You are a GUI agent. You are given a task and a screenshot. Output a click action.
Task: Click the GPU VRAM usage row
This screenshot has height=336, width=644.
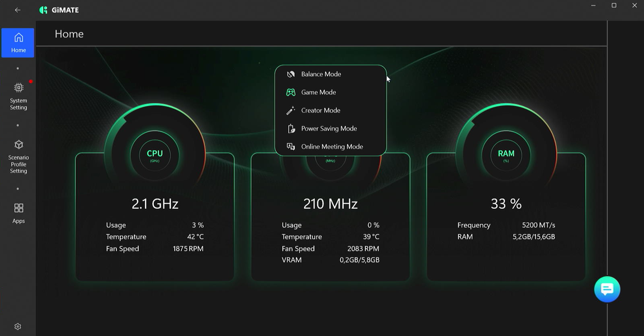(331, 260)
